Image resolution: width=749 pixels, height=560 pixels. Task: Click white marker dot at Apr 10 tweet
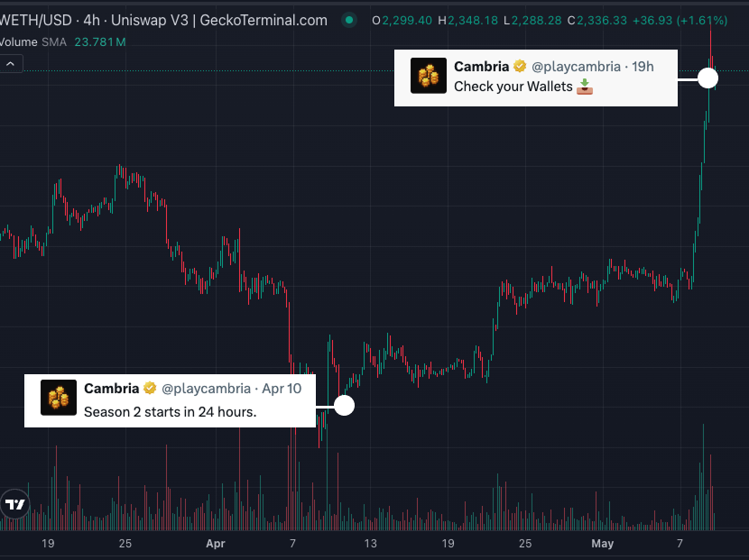pos(344,406)
